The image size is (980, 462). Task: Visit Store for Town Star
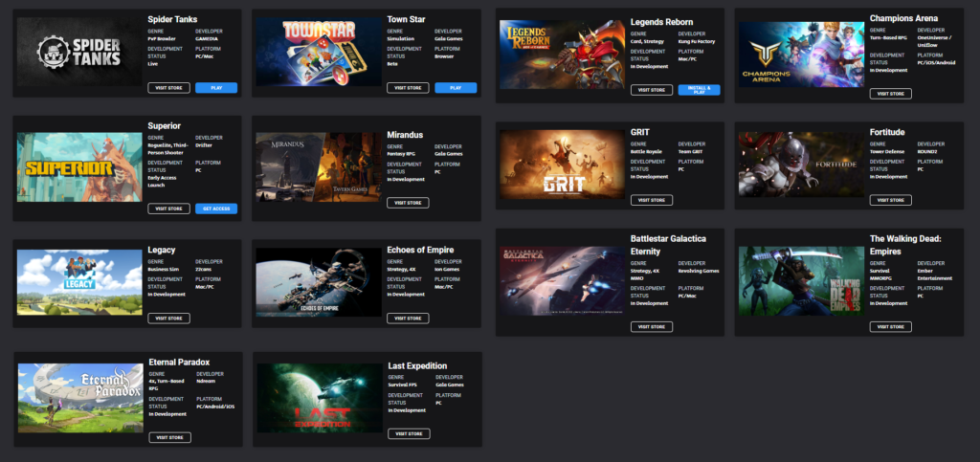point(408,88)
